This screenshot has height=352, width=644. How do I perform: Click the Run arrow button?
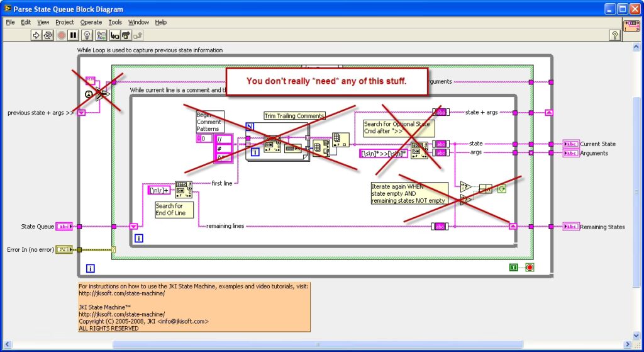(x=36, y=35)
